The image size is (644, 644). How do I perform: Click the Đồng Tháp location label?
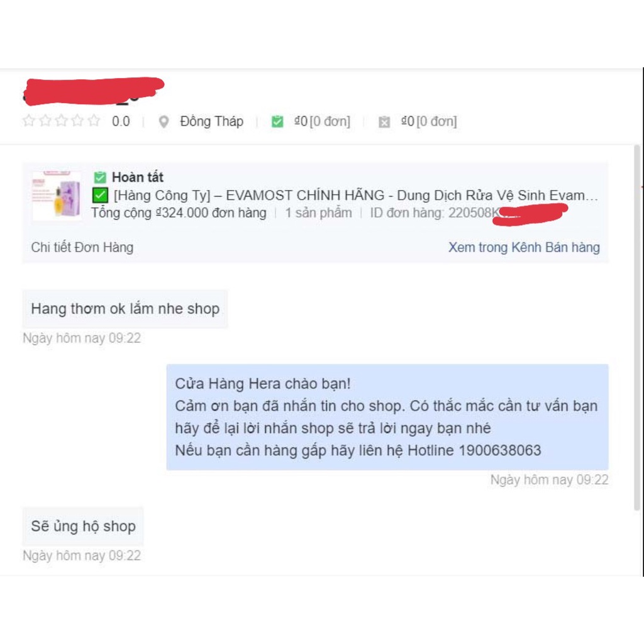coord(211,121)
